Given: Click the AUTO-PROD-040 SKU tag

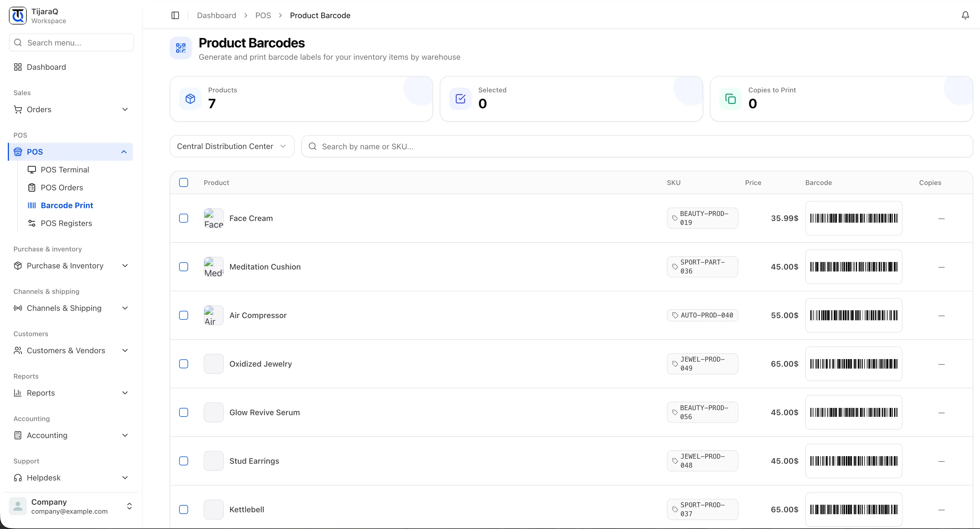Looking at the screenshot, I should 702,315.
